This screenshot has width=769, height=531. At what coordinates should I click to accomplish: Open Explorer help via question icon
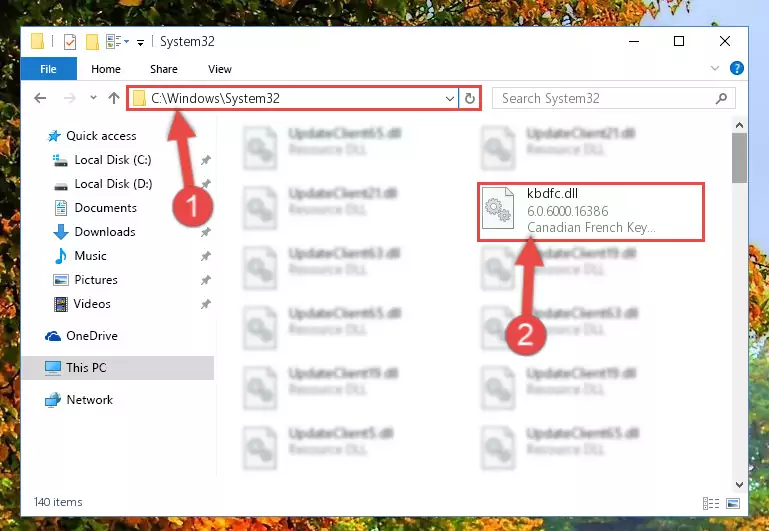coord(736,68)
